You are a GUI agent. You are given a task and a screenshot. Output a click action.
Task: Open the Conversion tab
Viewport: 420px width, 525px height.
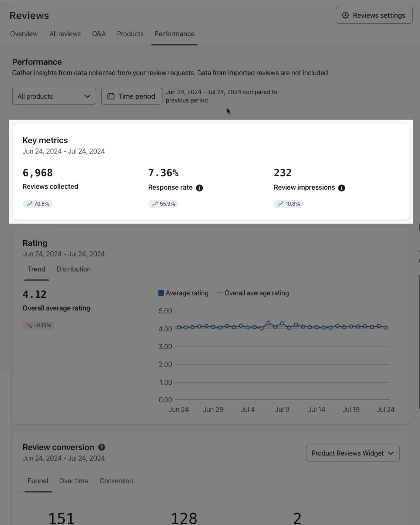[116, 481]
